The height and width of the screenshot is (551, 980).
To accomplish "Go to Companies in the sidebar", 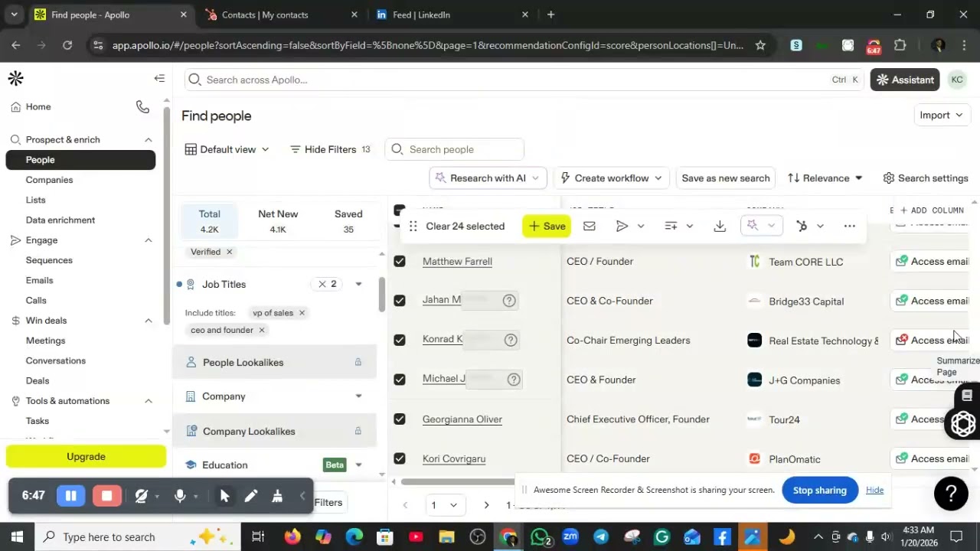I will click(x=49, y=180).
